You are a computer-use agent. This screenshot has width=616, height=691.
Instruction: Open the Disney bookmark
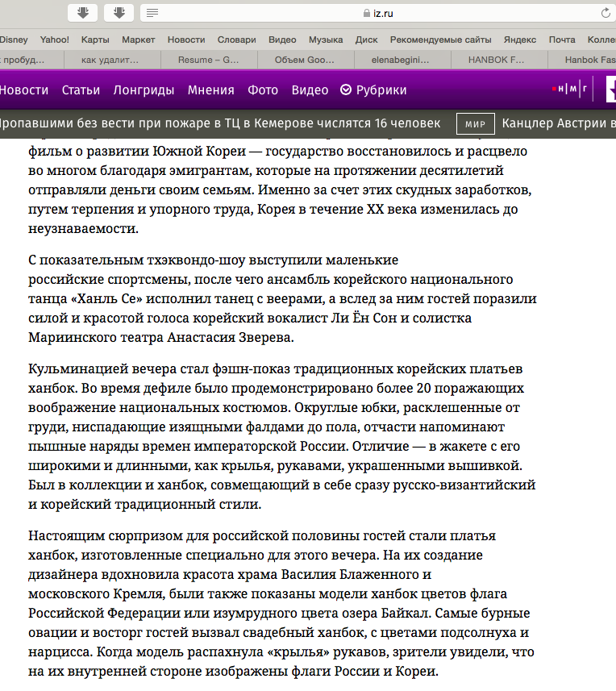click(x=13, y=40)
